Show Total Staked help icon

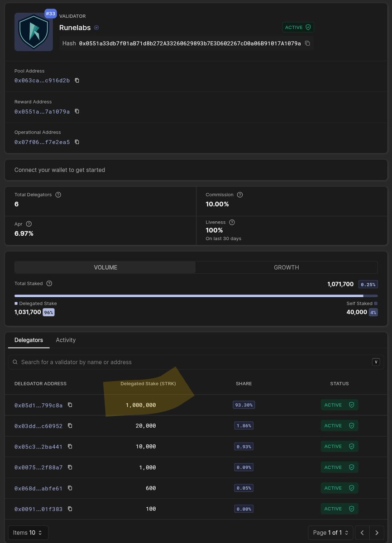coord(49,283)
